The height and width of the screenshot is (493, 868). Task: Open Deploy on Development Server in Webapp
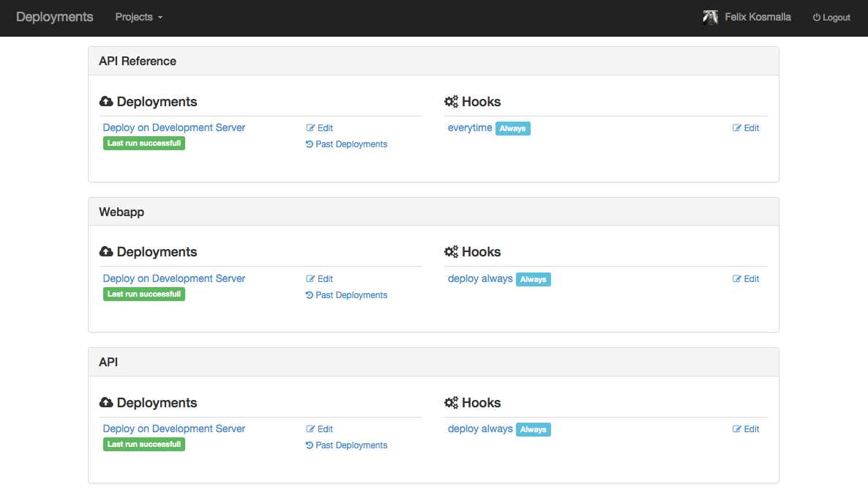click(x=174, y=278)
